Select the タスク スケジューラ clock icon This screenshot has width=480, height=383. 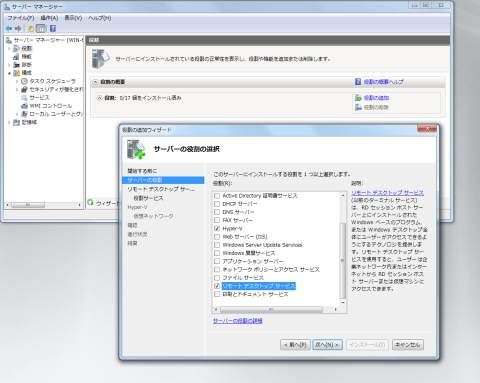24,81
